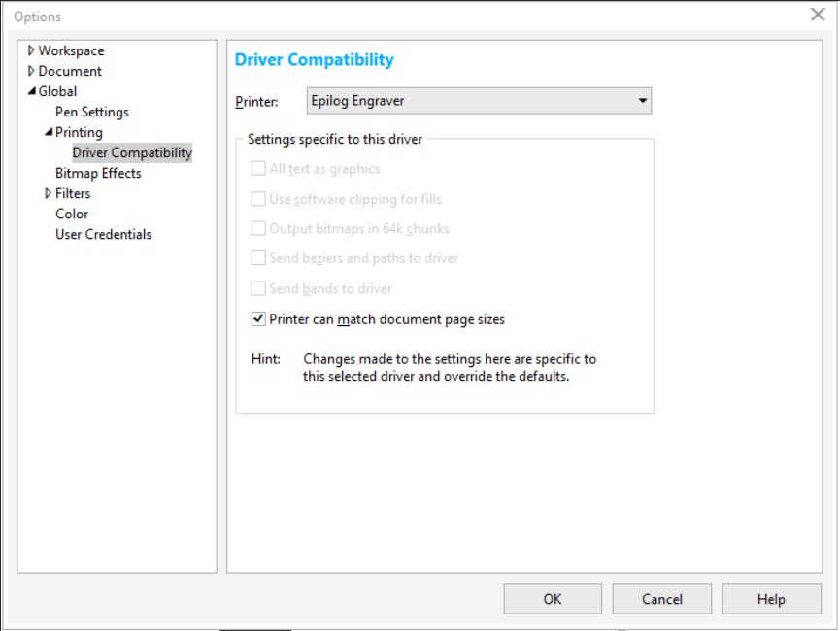This screenshot has height=631, width=840.
Task: Select Pen Settings in the tree
Action: 92,112
